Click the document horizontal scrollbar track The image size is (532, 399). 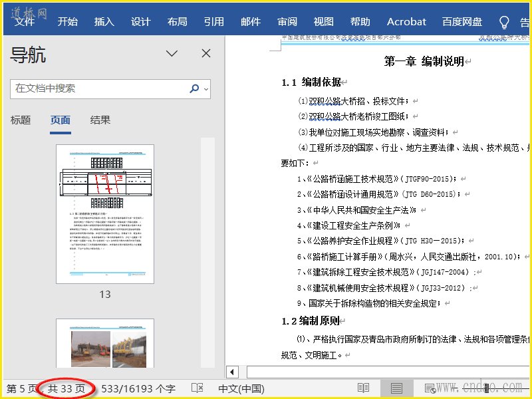pyautogui.click(x=387, y=372)
